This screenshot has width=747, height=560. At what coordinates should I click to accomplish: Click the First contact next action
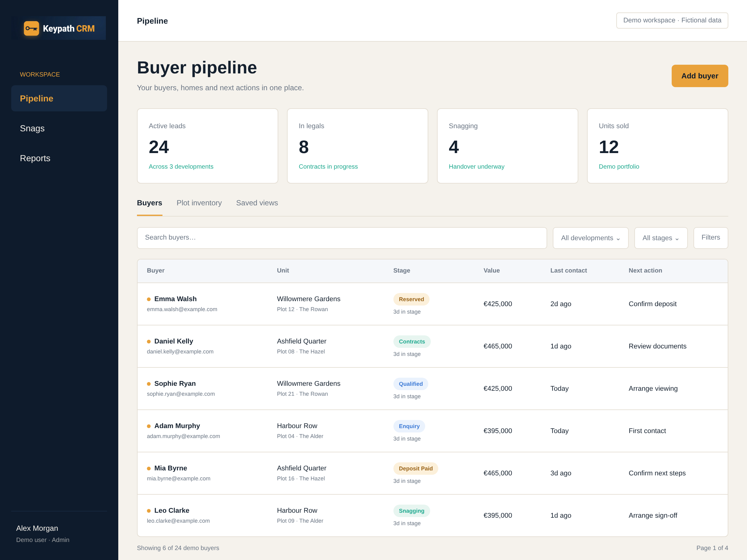pyautogui.click(x=647, y=431)
